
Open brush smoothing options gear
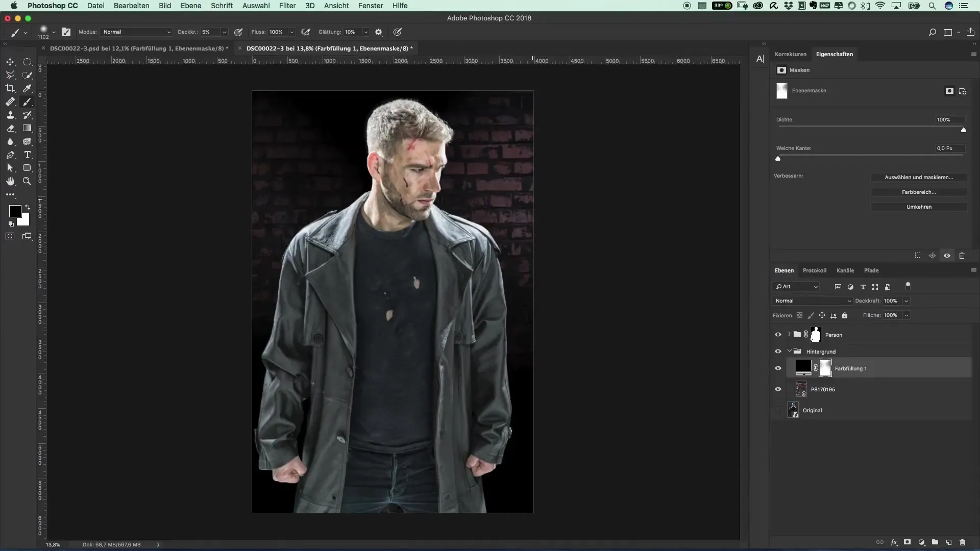pyautogui.click(x=379, y=32)
